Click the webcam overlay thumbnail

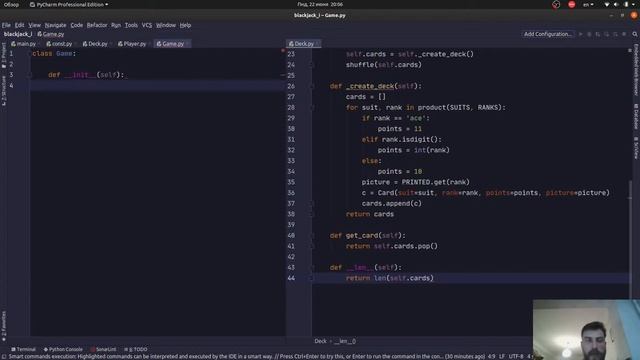point(586,330)
